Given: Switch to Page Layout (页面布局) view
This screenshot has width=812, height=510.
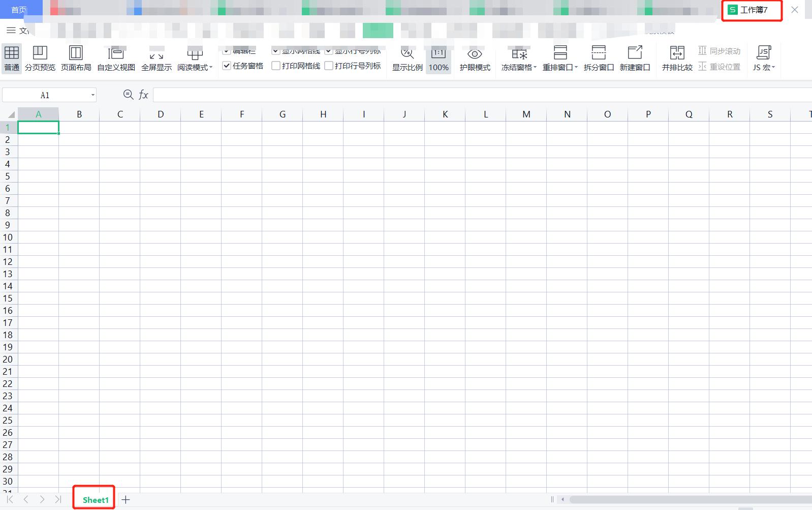Looking at the screenshot, I should click(76, 58).
